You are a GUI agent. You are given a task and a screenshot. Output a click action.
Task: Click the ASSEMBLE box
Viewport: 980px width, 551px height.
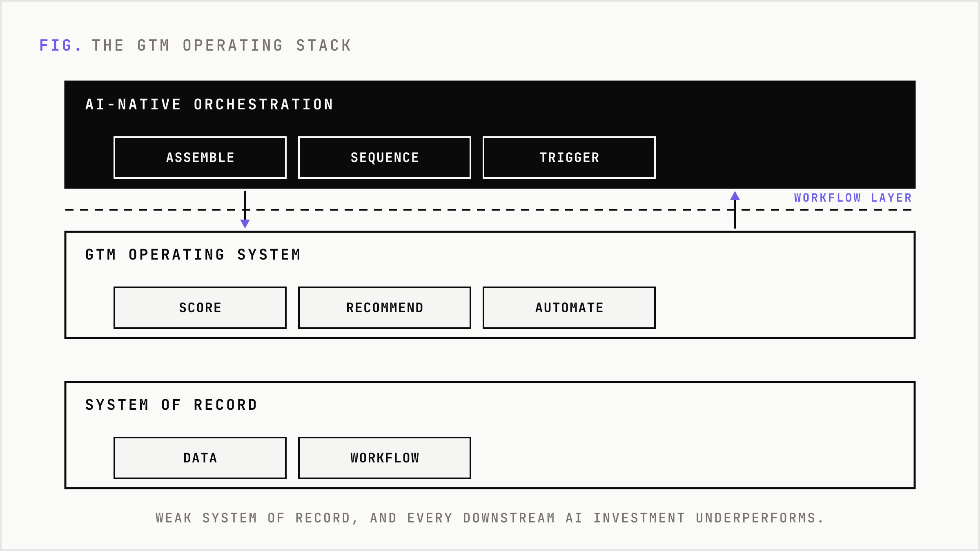pos(200,158)
